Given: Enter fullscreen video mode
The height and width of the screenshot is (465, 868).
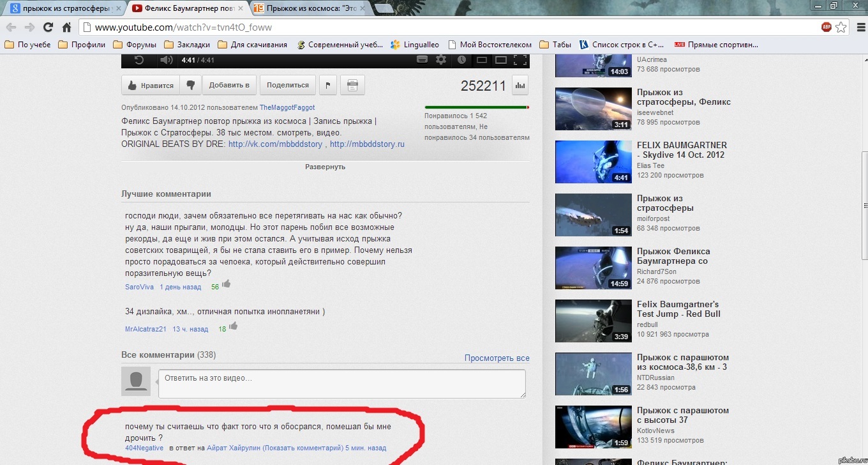Looking at the screenshot, I should pos(521,60).
